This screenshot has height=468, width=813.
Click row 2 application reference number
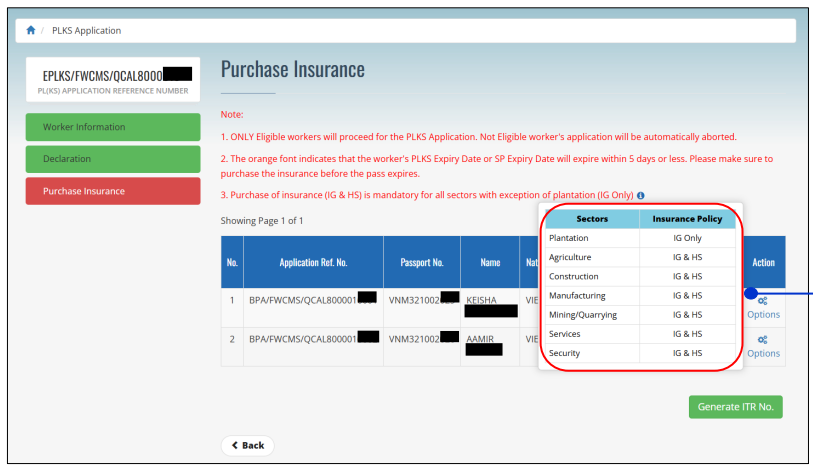coord(313,338)
